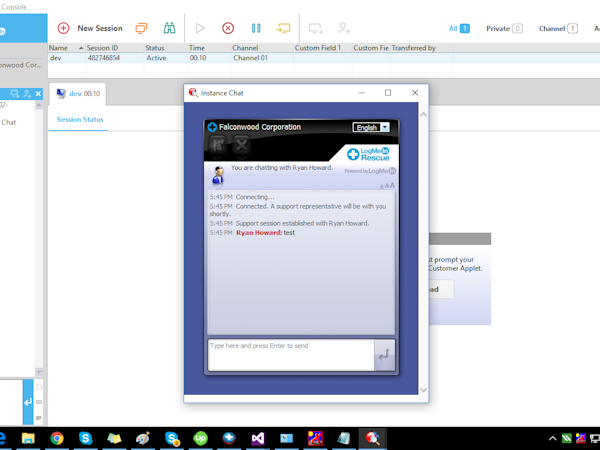Click the green binoculars monitor icon
Screen dimensions: 600x450
pos(169,28)
